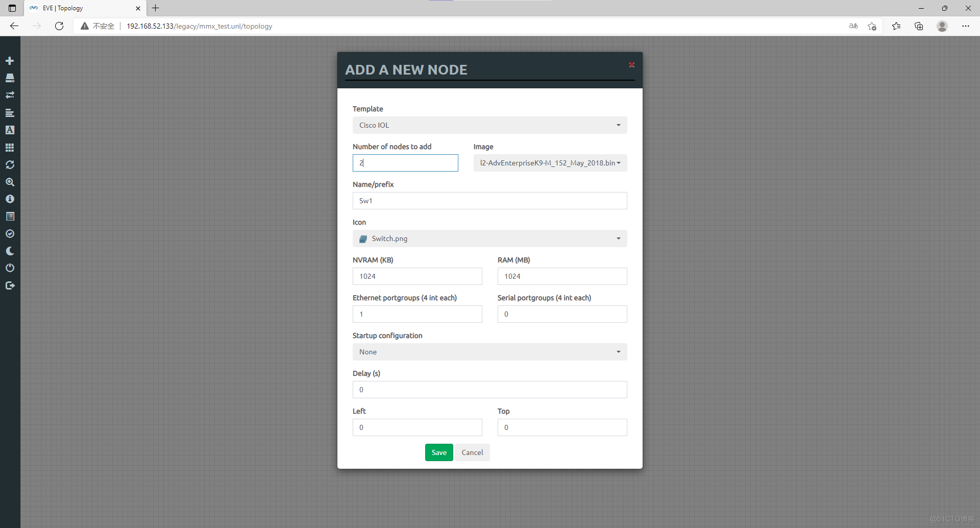Reload the browser page

tap(59, 26)
